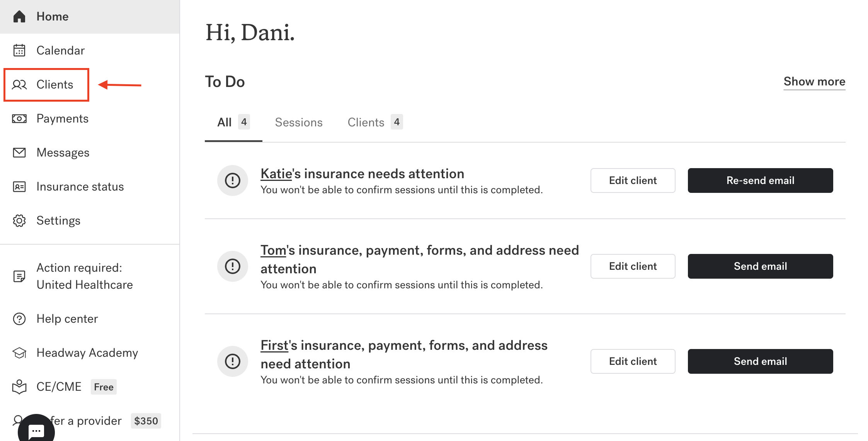Click the Home house icon
The image size is (868, 441).
coord(19,17)
